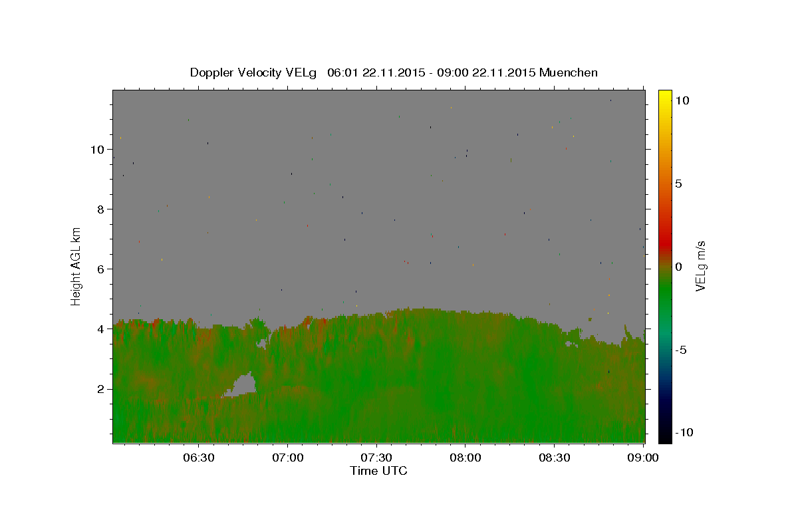The image size is (798, 532).
Task: Click the height axis label 10
Action: (x=98, y=149)
